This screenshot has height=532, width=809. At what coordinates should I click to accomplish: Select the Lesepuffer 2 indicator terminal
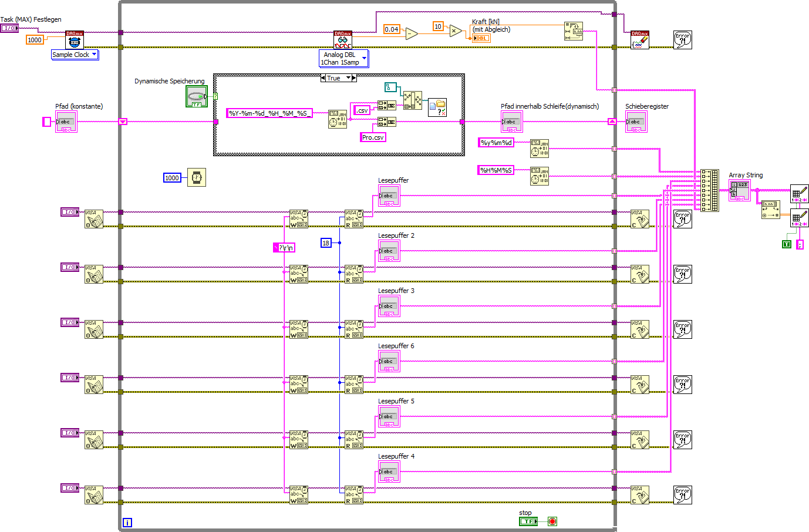tap(389, 251)
